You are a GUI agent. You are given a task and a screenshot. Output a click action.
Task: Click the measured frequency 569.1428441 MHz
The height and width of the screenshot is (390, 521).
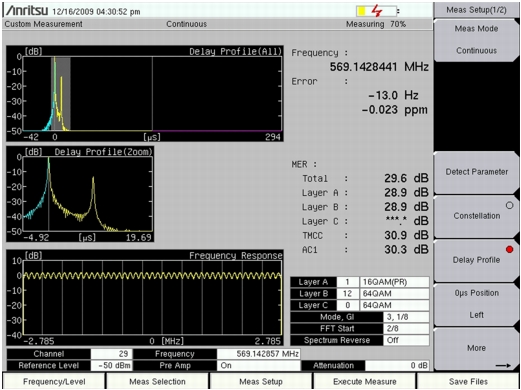(379, 67)
